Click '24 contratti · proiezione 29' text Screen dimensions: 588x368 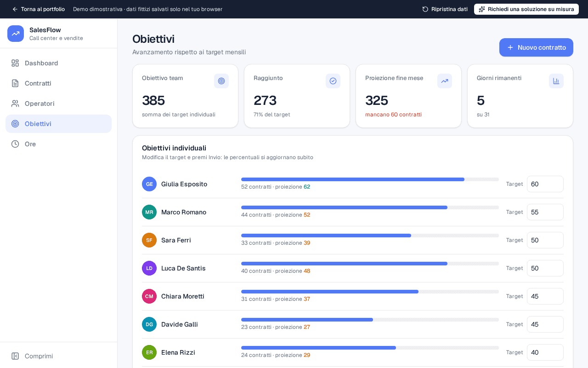(x=276, y=355)
